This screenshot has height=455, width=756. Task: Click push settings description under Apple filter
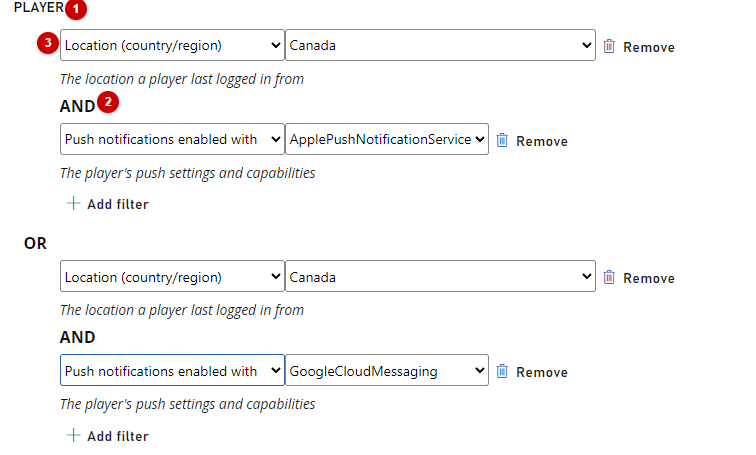pos(188,173)
